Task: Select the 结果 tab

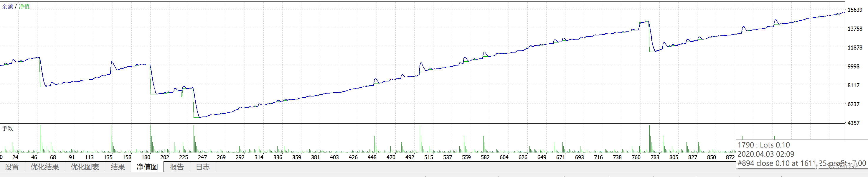Action: [118, 167]
